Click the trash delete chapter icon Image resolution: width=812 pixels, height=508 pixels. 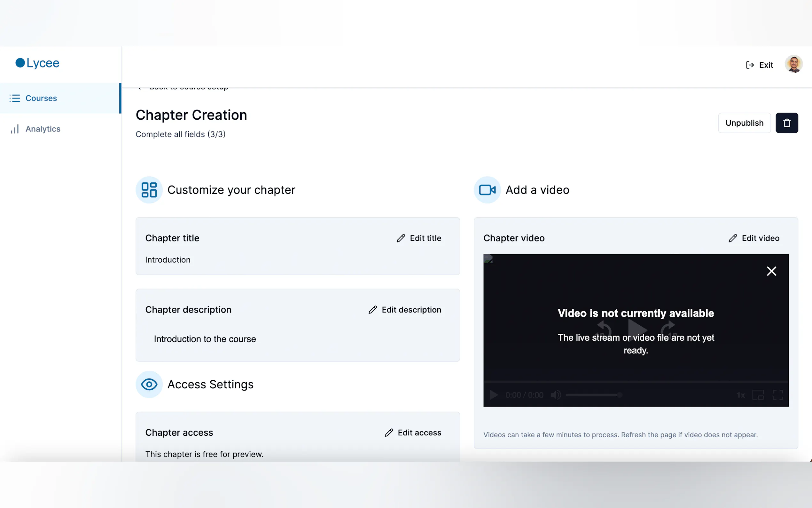click(x=786, y=123)
